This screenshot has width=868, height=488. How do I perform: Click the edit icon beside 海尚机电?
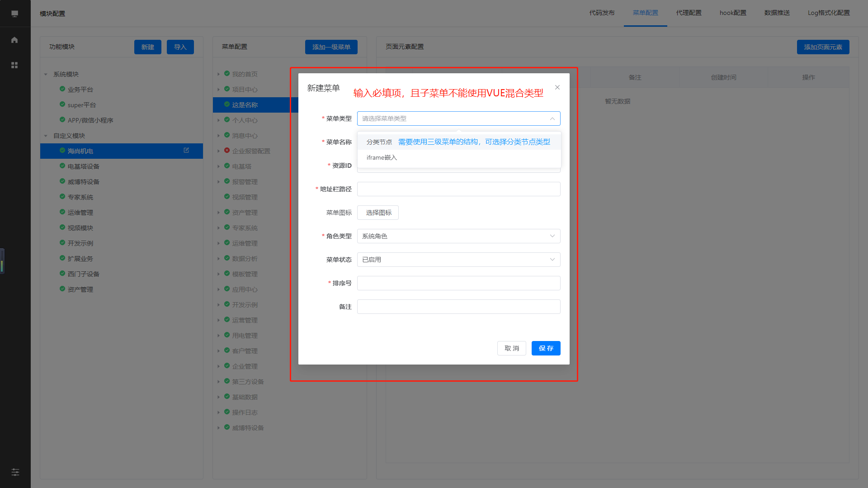[x=186, y=150]
